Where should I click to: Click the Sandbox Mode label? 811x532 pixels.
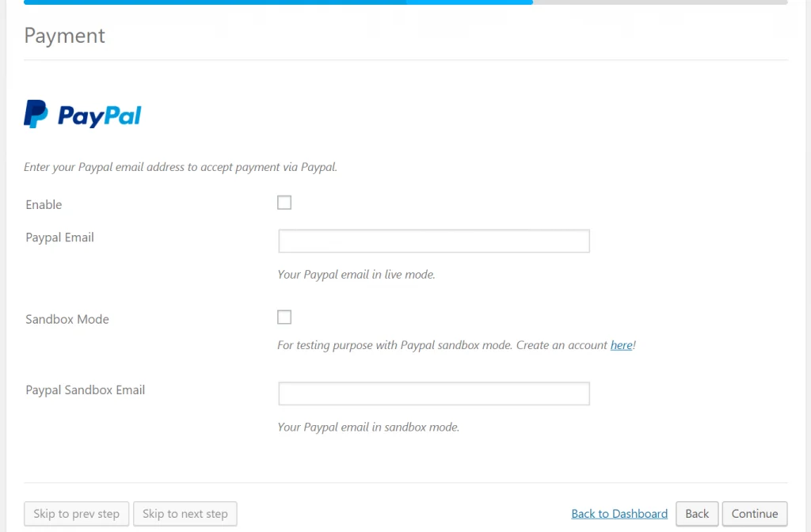pos(67,319)
